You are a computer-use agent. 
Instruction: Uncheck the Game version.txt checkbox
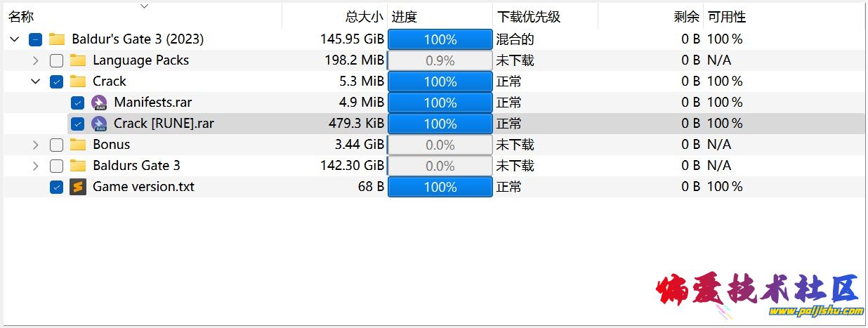point(57,187)
